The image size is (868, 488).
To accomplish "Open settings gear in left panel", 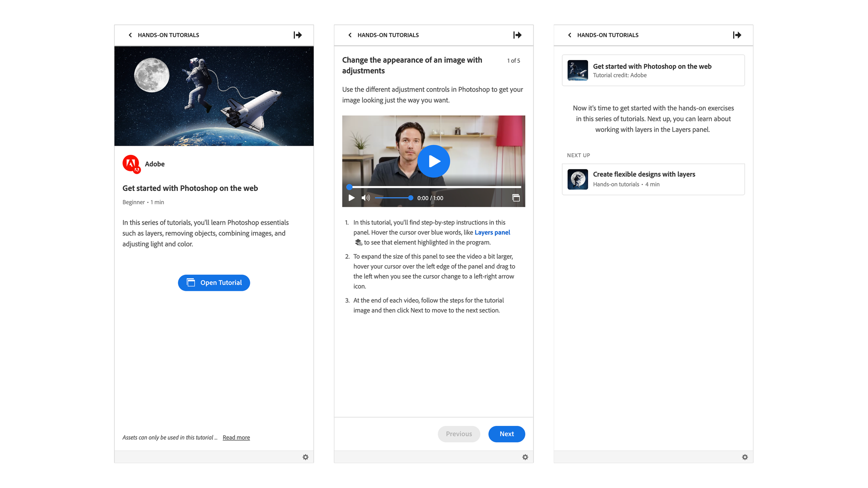I will tap(306, 457).
